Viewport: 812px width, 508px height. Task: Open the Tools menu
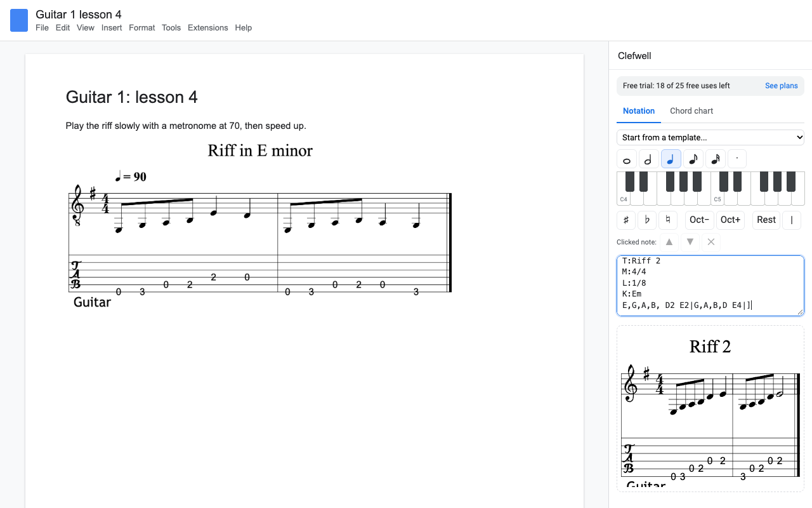pos(171,27)
